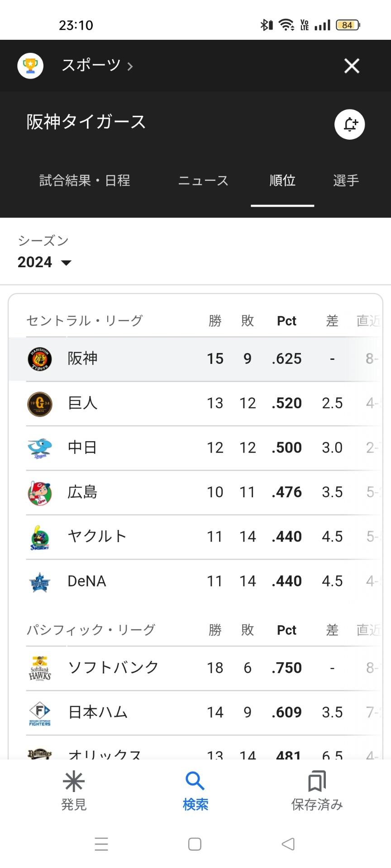Switch to the 試合結果・日程 tab
Screen dimensions: 391x868
tap(85, 181)
